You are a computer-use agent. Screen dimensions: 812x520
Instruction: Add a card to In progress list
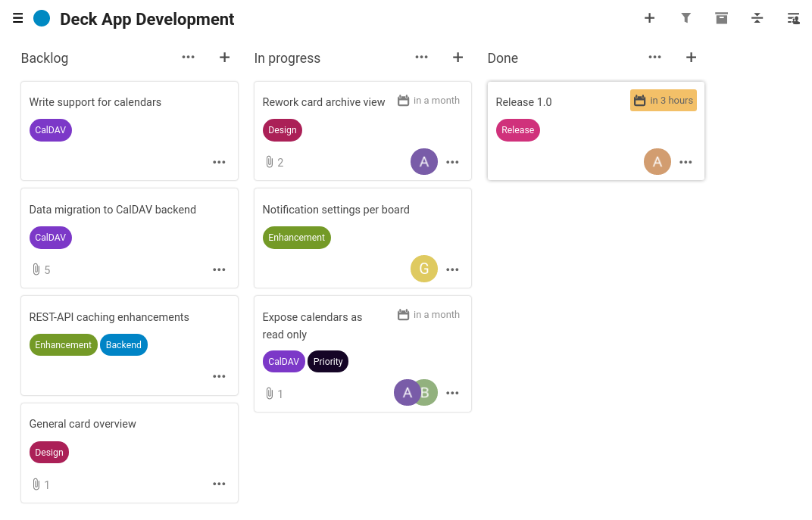458,58
